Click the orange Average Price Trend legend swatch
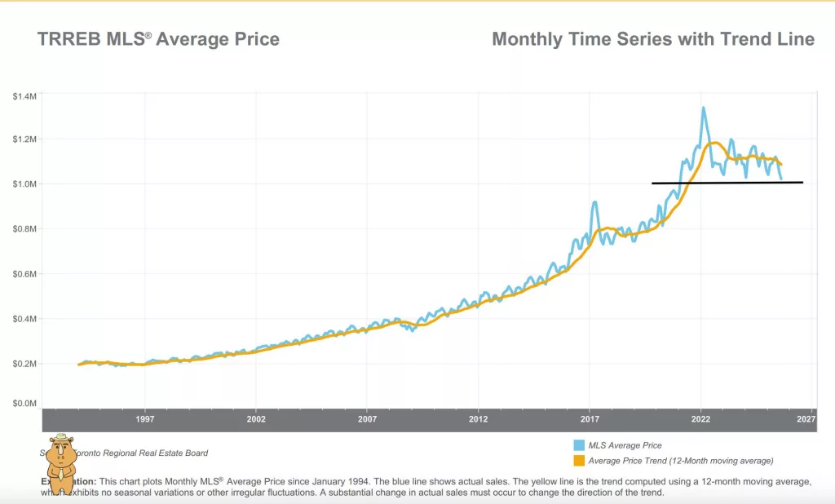Viewport: 835px width, 504px height. pos(579,461)
